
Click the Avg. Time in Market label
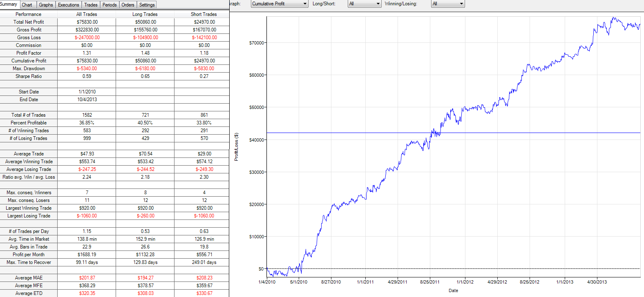coord(29,239)
